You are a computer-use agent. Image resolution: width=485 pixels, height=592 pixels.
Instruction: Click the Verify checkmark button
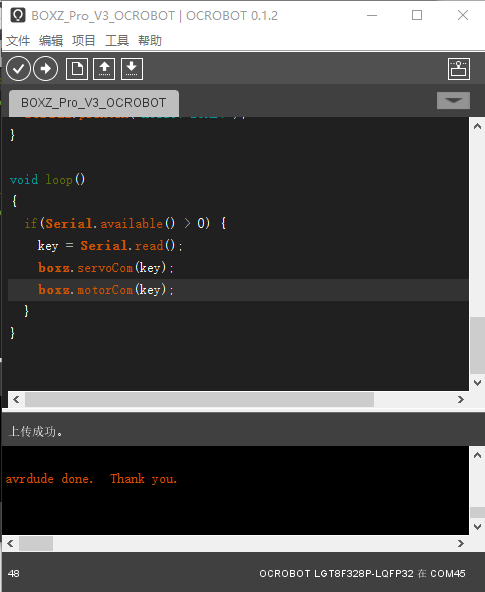click(18, 69)
